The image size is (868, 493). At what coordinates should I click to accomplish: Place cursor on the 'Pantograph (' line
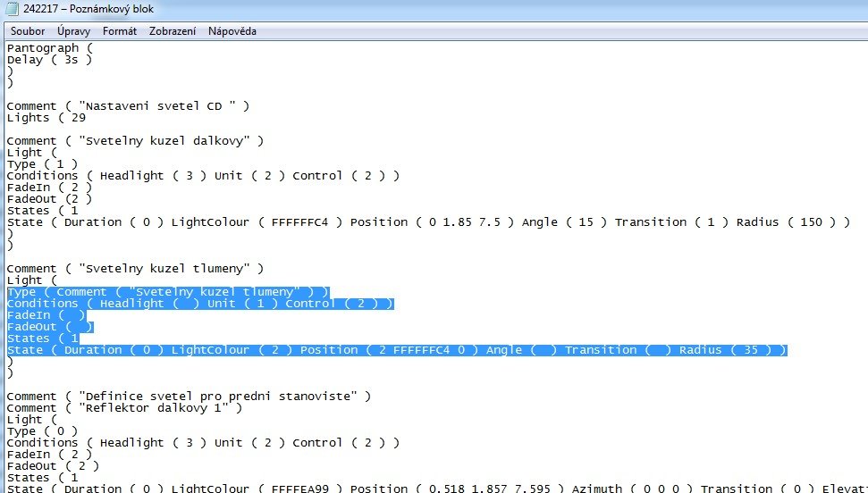(49, 48)
